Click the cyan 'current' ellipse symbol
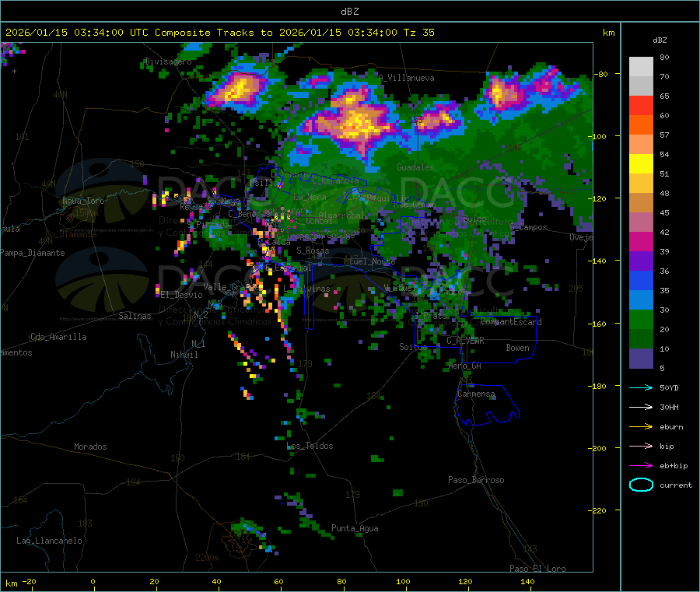This screenshot has height=592, width=700. (641, 485)
